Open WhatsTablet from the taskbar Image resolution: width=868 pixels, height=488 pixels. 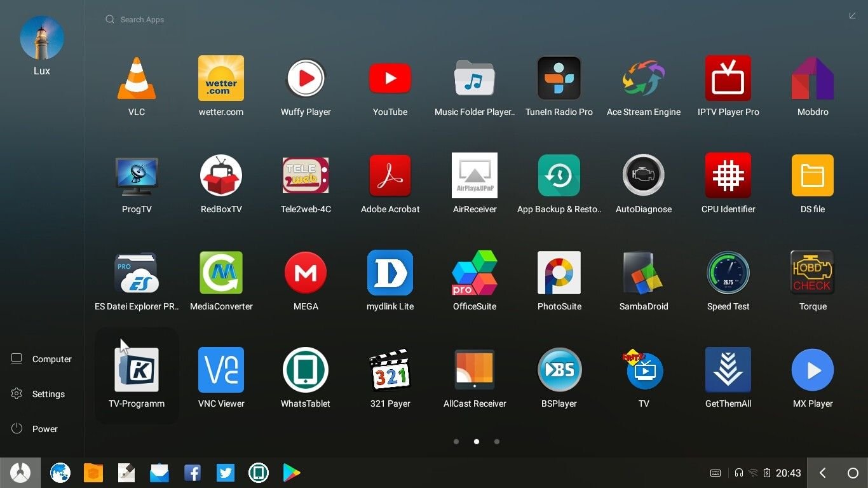tap(259, 473)
